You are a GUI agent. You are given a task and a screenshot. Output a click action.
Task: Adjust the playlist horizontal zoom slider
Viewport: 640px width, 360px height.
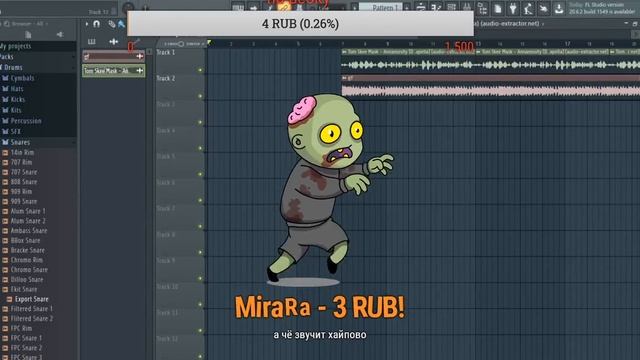pos(181,44)
